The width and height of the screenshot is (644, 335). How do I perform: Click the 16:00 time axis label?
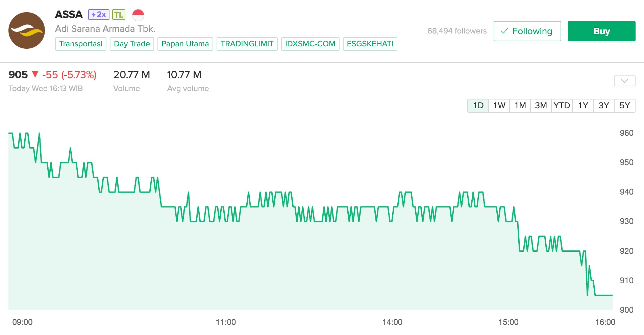(605, 322)
